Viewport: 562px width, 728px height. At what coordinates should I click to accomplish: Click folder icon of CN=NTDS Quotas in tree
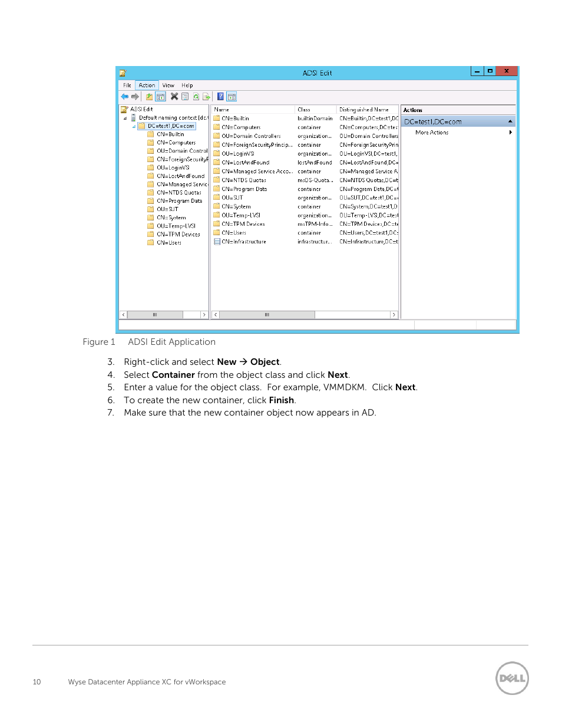(151, 193)
